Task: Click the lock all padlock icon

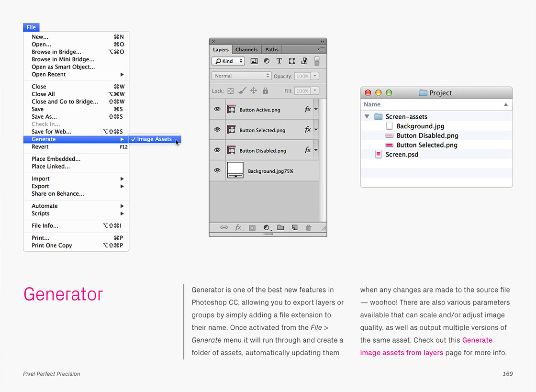Action: [x=265, y=91]
